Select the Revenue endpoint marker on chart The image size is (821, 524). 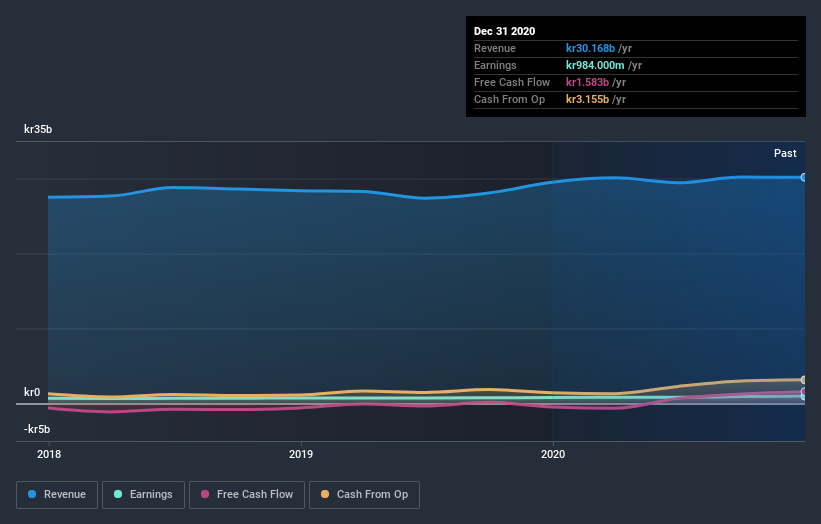(x=804, y=177)
